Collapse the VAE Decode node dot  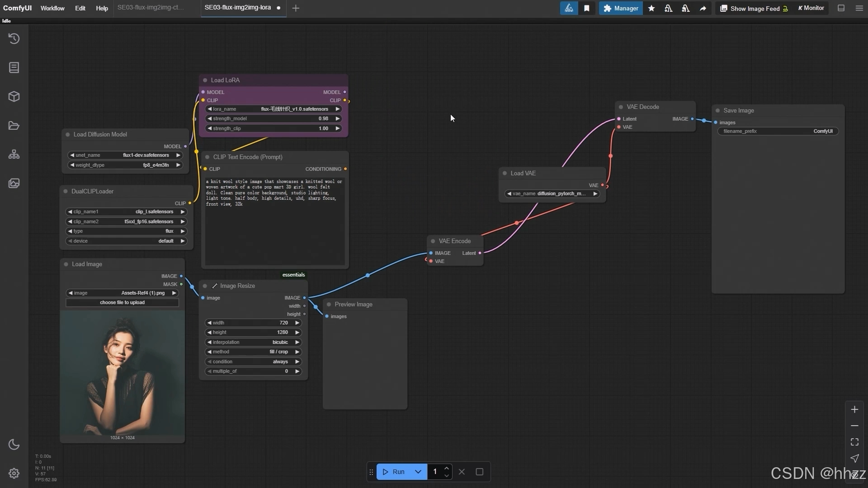pos(621,107)
